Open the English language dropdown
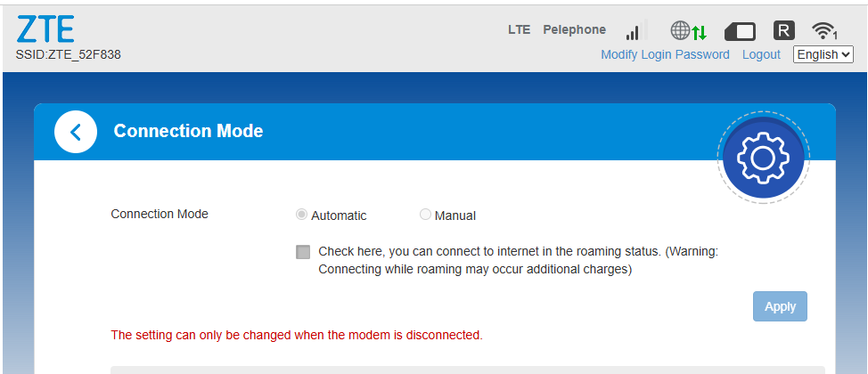The image size is (868, 374). pyautogui.click(x=823, y=54)
